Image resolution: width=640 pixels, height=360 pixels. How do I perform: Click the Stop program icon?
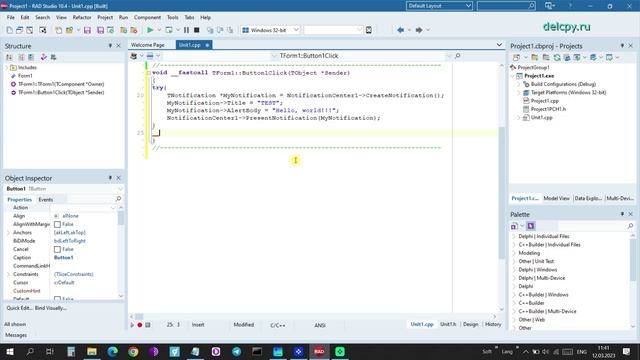click(197, 30)
